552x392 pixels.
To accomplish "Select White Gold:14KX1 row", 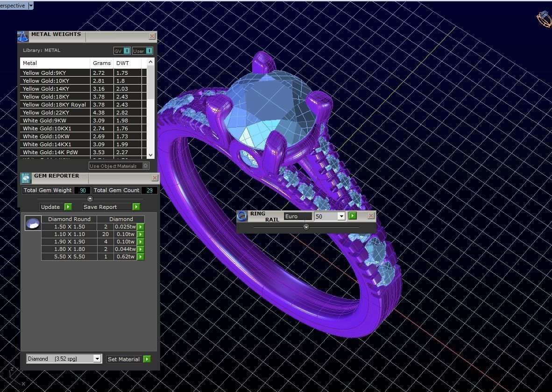I will pos(83,144).
